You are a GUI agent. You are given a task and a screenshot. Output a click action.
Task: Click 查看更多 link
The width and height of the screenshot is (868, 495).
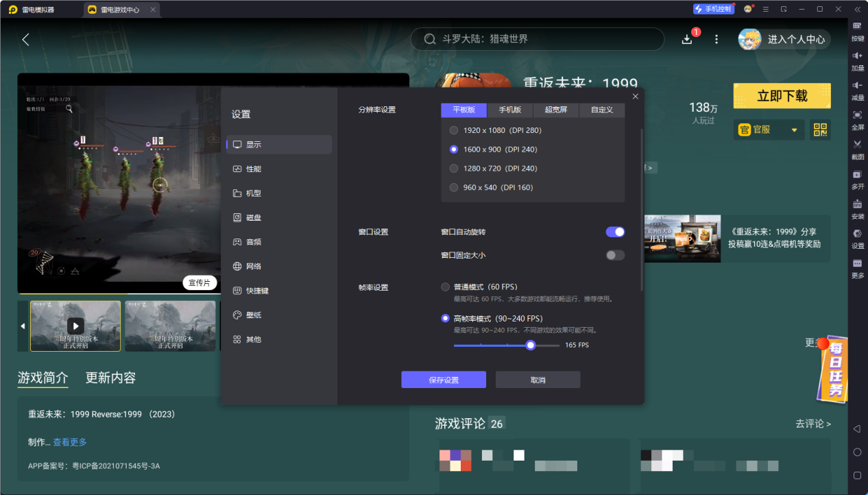coord(70,442)
